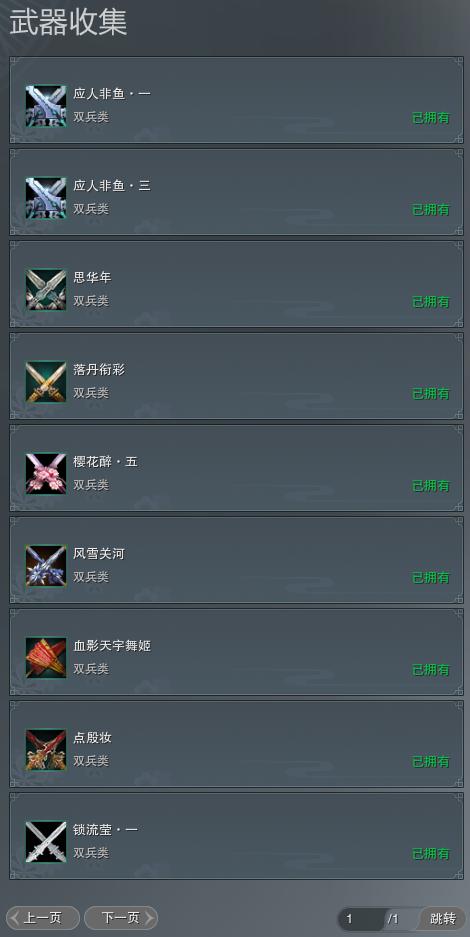Screen dimensions: 470x937
Task: Click 已拥有 status on 点殷妆 row
Action: pos(431,762)
